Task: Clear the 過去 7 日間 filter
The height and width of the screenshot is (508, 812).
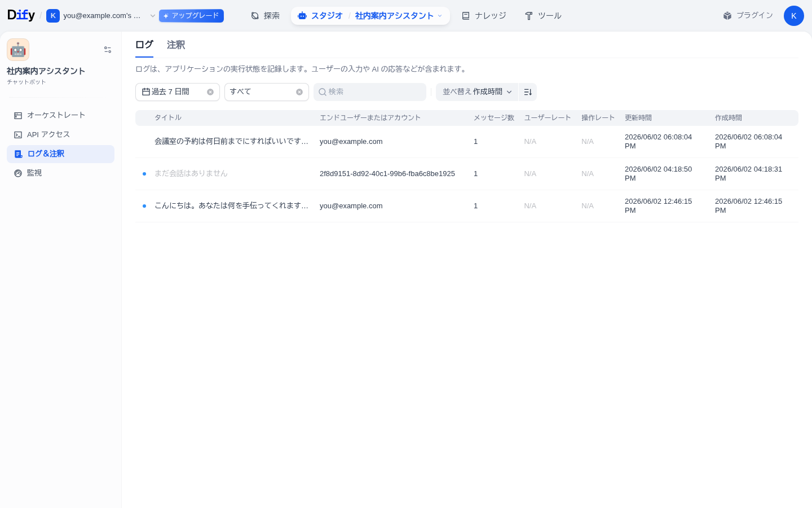Action: coord(210,92)
